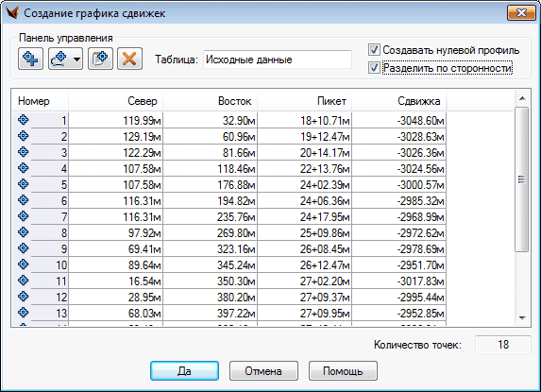Click the 'Номер' column header
The width and height of the screenshot is (541, 392).
(x=41, y=101)
